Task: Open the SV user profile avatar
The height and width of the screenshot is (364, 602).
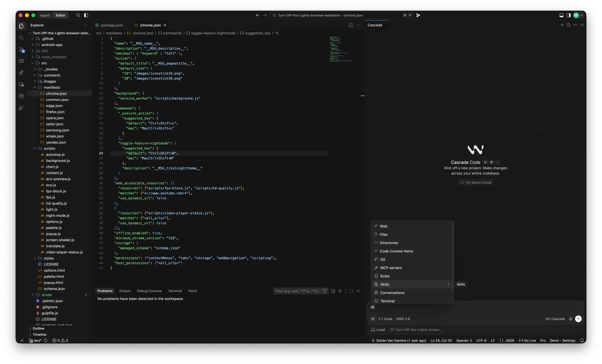Action: pyautogui.click(x=576, y=15)
